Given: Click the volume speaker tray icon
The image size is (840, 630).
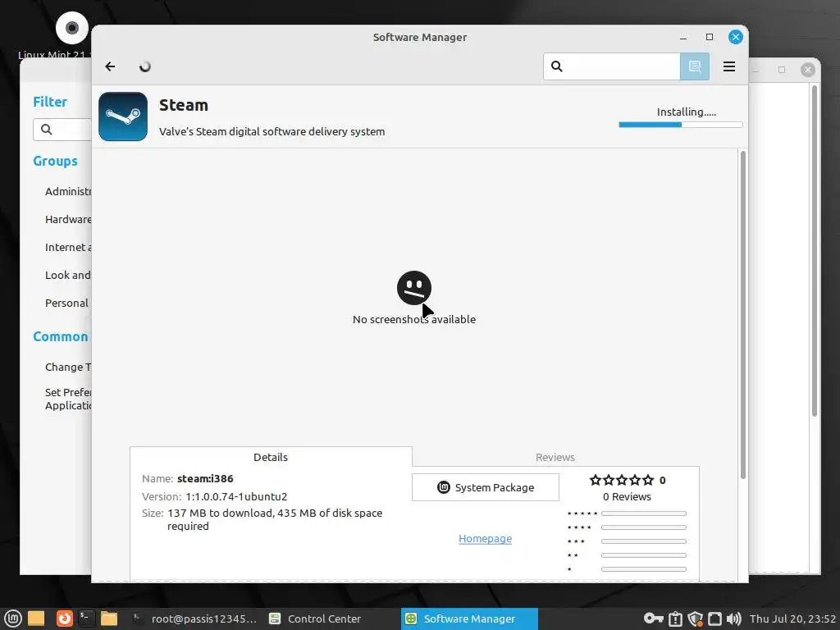Looking at the screenshot, I should 734,619.
